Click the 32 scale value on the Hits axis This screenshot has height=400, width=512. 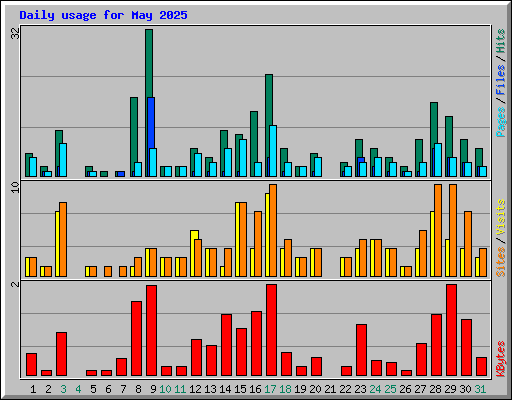[15, 33]
